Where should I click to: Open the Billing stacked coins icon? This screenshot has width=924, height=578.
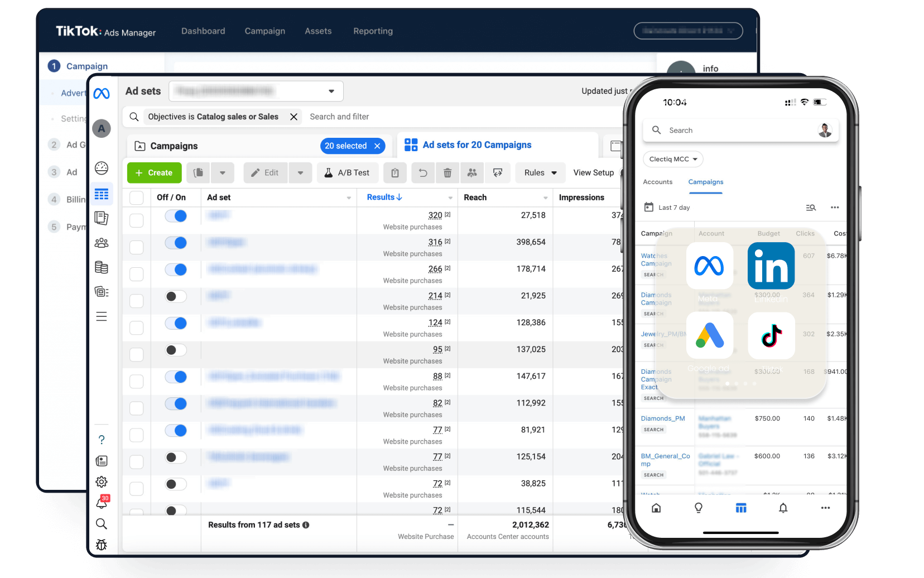pos(102,267)
